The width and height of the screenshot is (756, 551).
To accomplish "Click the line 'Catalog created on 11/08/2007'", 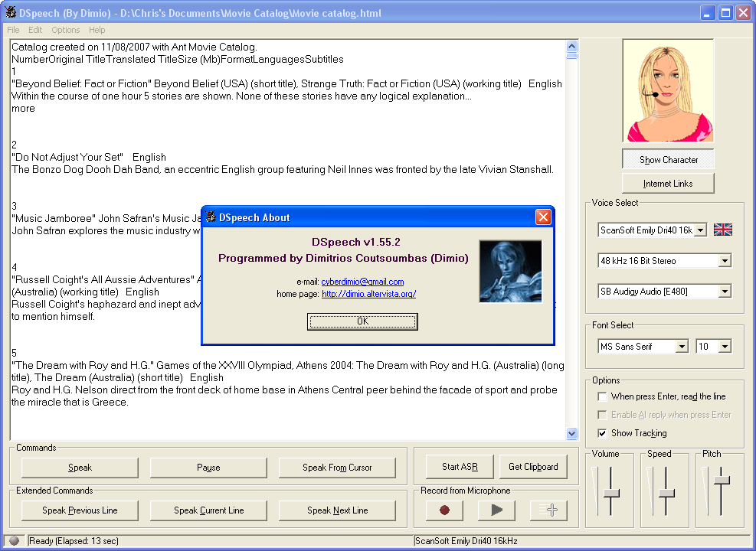I will pos(135,47).
